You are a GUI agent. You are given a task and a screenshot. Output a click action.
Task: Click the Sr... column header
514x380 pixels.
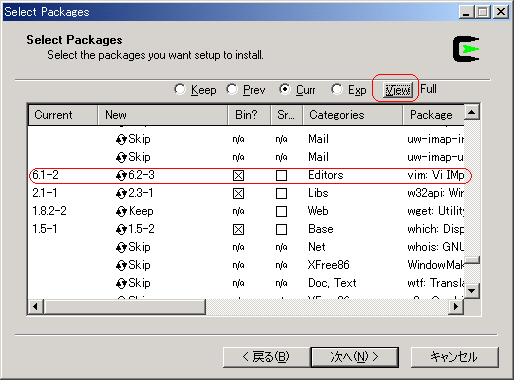pos(286,115)
